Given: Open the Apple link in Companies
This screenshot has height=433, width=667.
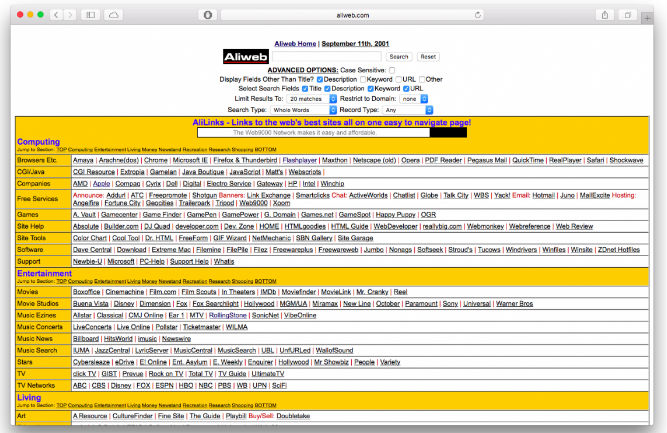Looking at the screenshot, I should pos(101,184).
